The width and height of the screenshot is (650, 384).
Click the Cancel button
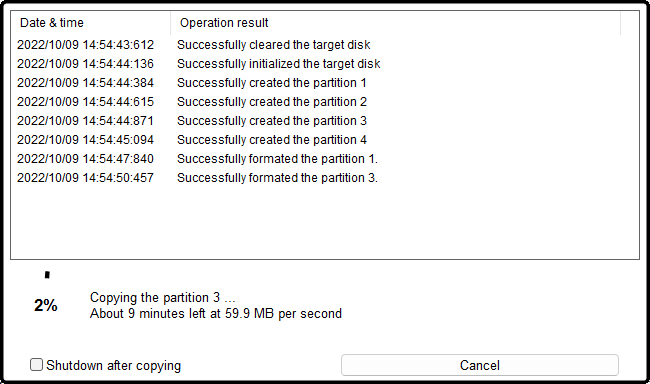(480, 365)
